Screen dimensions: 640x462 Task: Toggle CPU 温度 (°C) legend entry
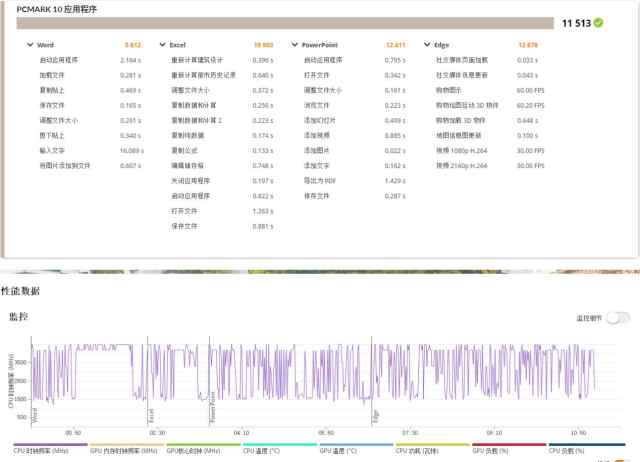(280, 448)
